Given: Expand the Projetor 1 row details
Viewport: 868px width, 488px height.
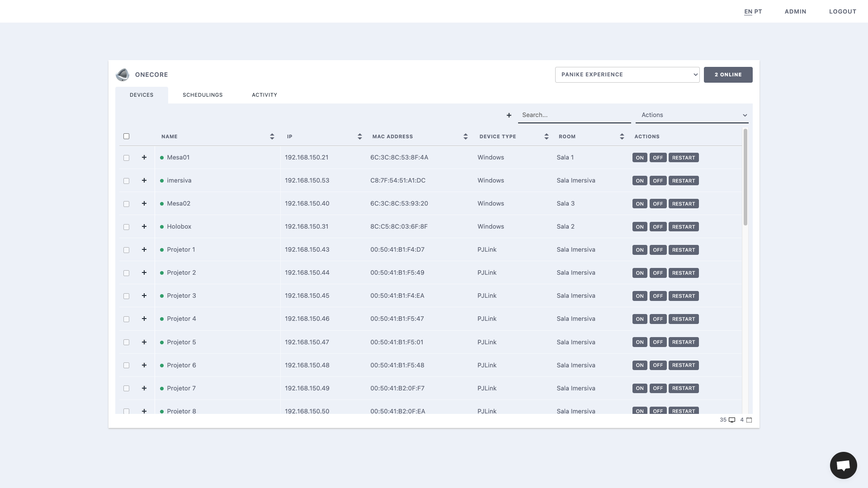Looking at the screenshot, I should coord(144,249).
